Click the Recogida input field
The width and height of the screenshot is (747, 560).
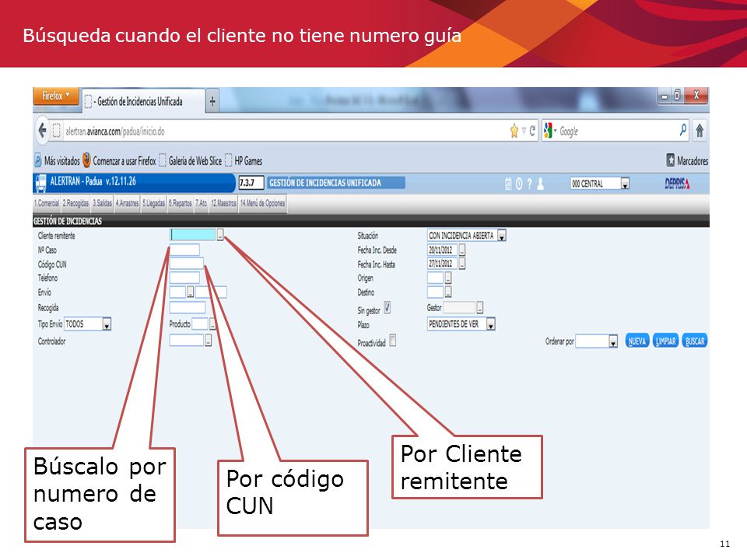[188, 307]
